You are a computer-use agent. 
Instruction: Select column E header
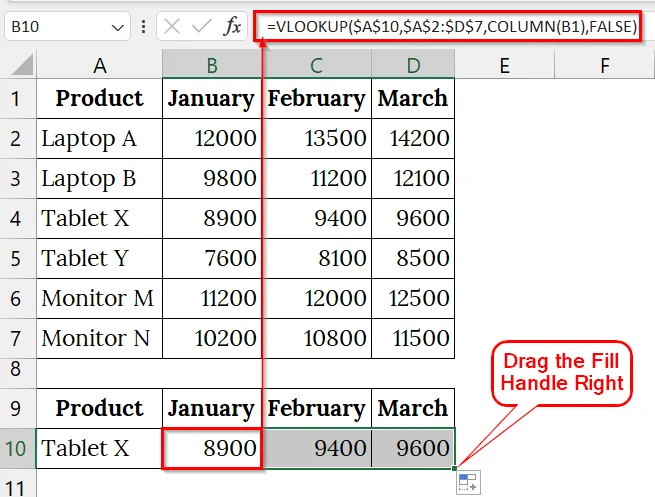coord(505,65)
